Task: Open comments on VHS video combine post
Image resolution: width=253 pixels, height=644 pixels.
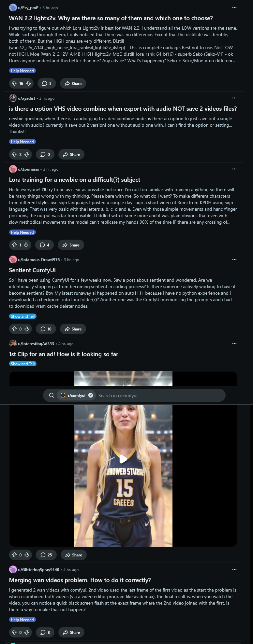Action: click(45, 155)
